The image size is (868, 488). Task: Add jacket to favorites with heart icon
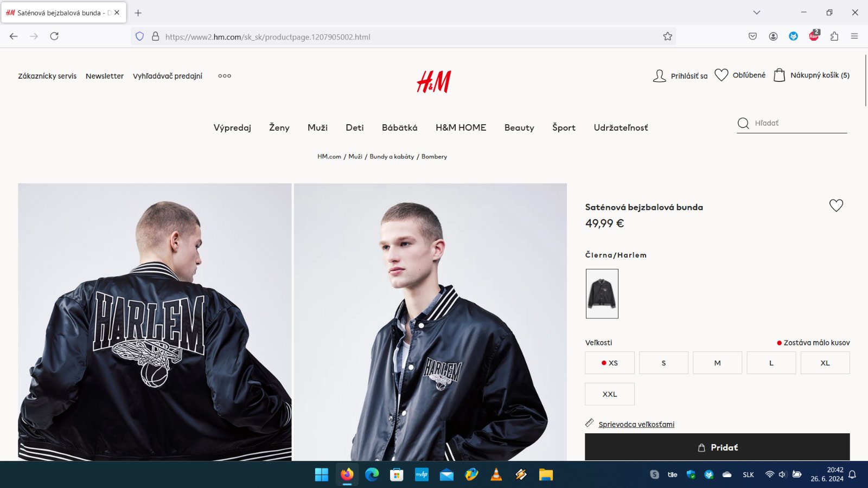coord(836,206)
